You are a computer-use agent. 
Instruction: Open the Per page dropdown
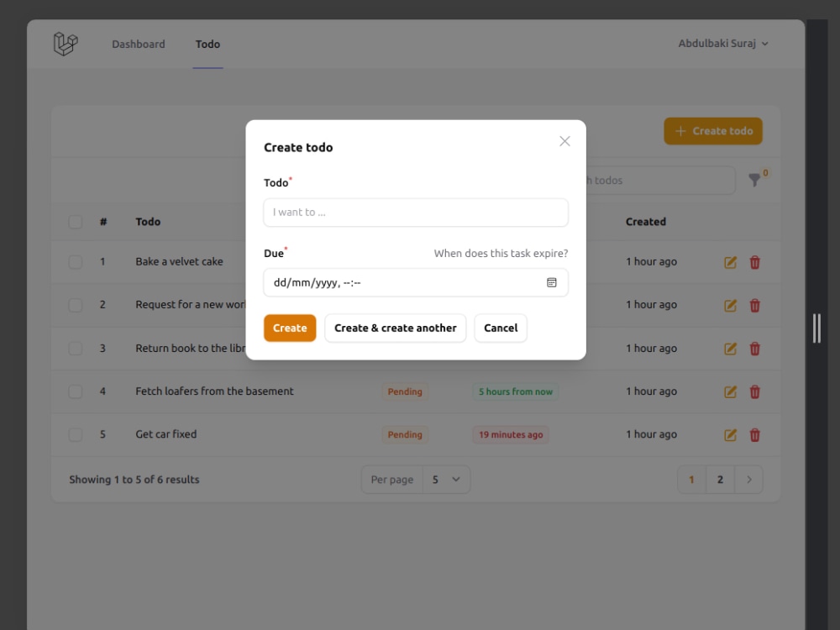[x=446, y=480]
